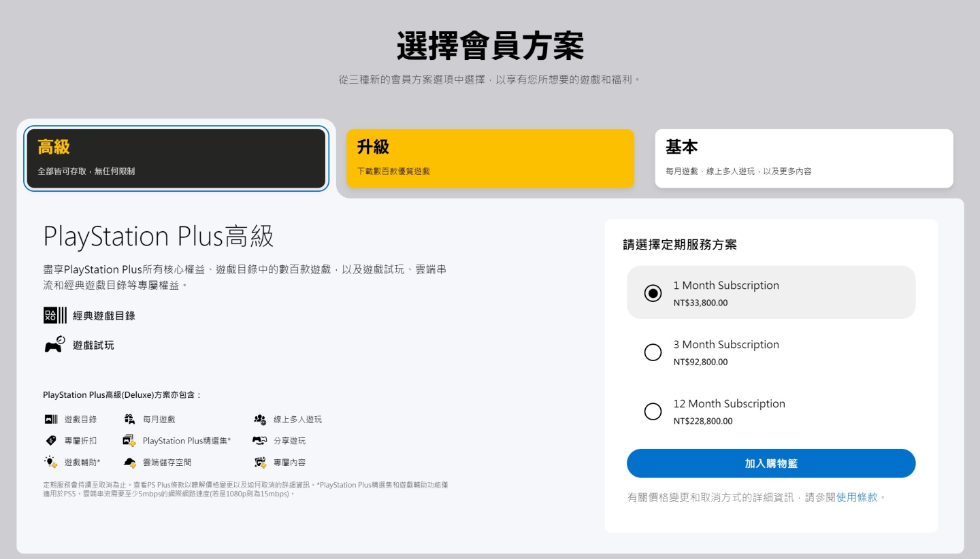Click the 雲端儲存空間 cloud icon
Image resolution: width=980 pixels, height=559 pixels.
pyautogui.click(x=129, y=462)
